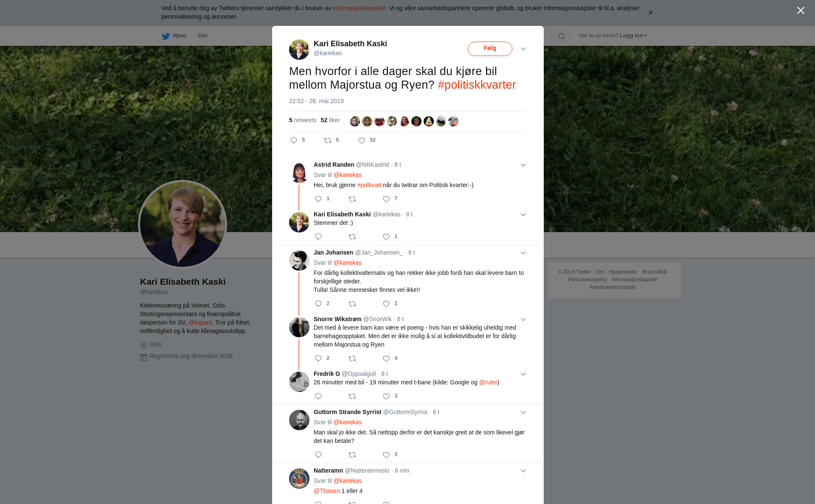Like Fredrik G's tweet about travel time

386,396
